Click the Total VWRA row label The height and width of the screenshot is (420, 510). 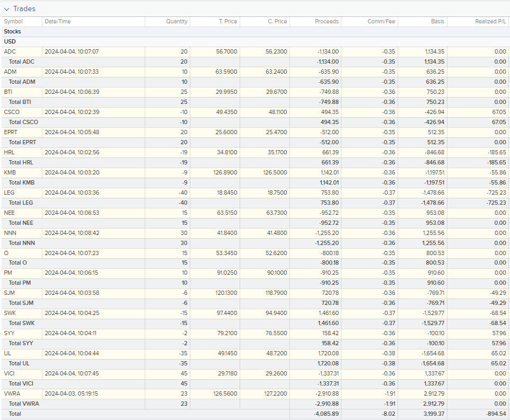pos(24,404)
